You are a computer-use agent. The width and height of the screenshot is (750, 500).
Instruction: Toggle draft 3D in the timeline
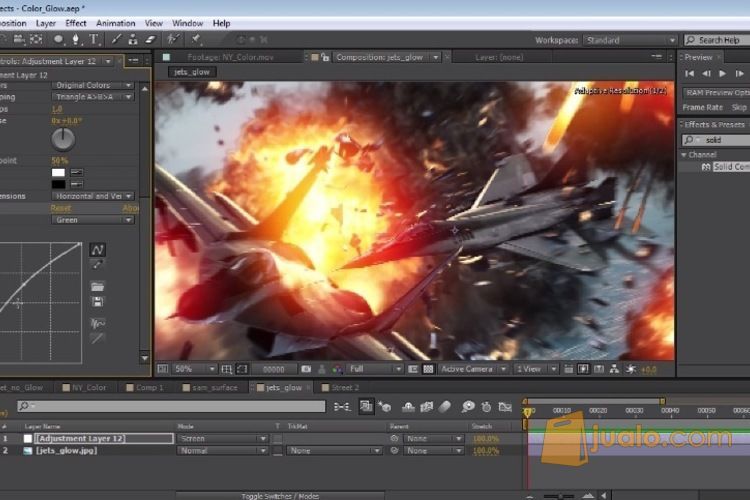pos(385,407)
